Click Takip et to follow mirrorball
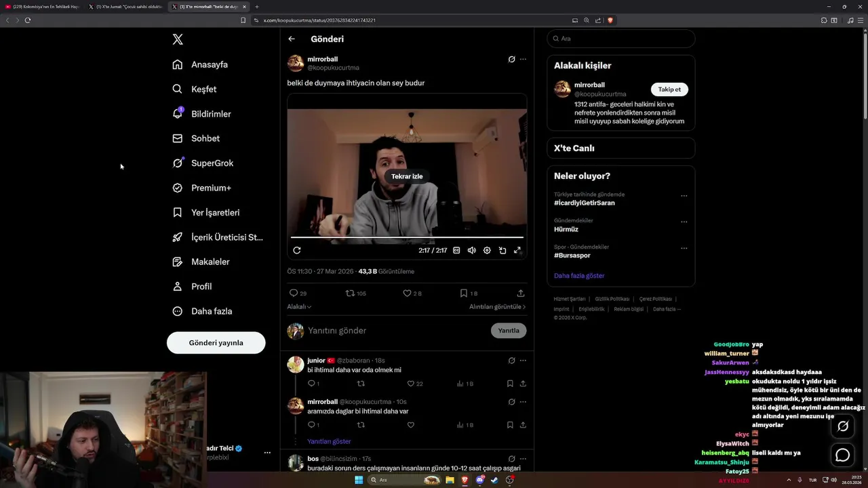 669,89
